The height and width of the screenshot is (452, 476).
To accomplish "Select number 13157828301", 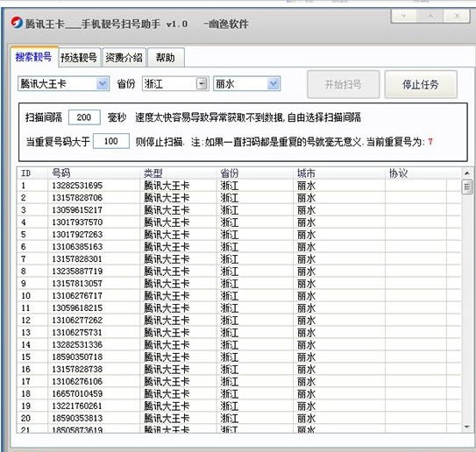I will 77,258.
